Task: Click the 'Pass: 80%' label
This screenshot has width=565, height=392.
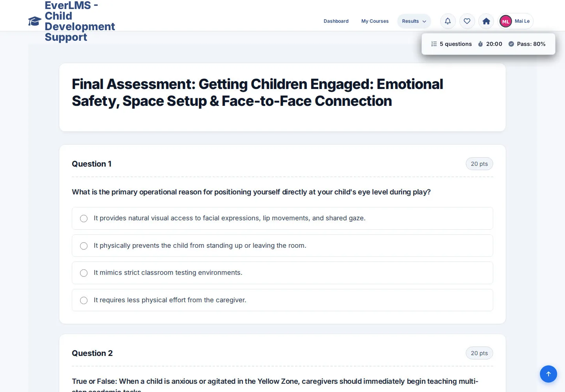Action: [531, 44]
